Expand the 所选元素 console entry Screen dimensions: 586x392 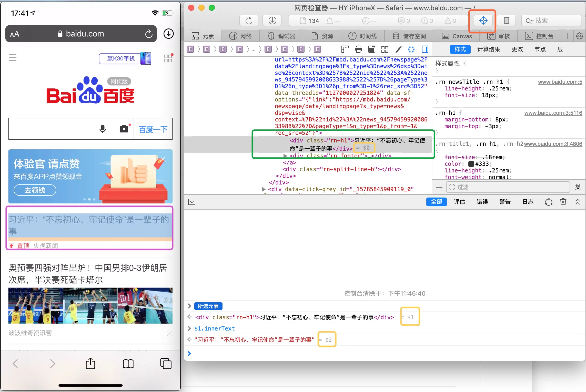[189, 306]
